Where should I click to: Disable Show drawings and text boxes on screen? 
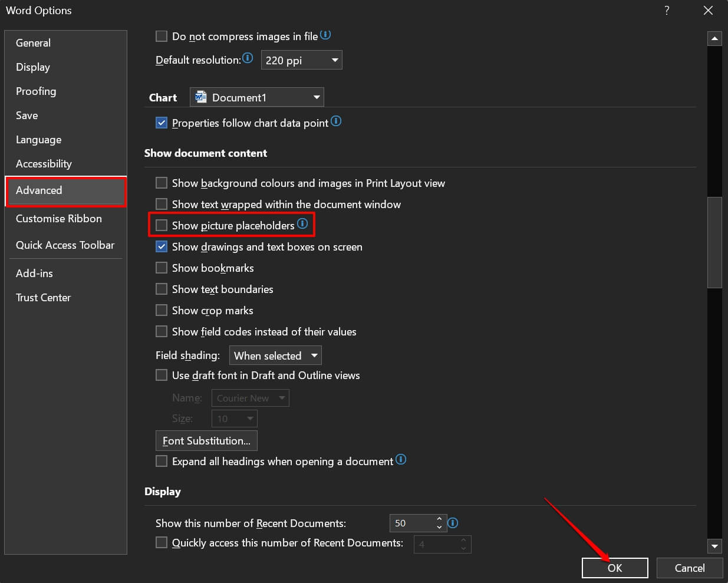point(162,246)
